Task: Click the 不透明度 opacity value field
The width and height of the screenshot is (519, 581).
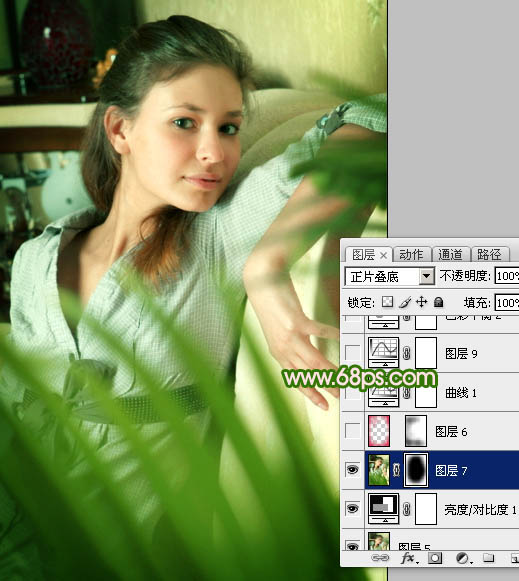Action: (x=507, y=276)
